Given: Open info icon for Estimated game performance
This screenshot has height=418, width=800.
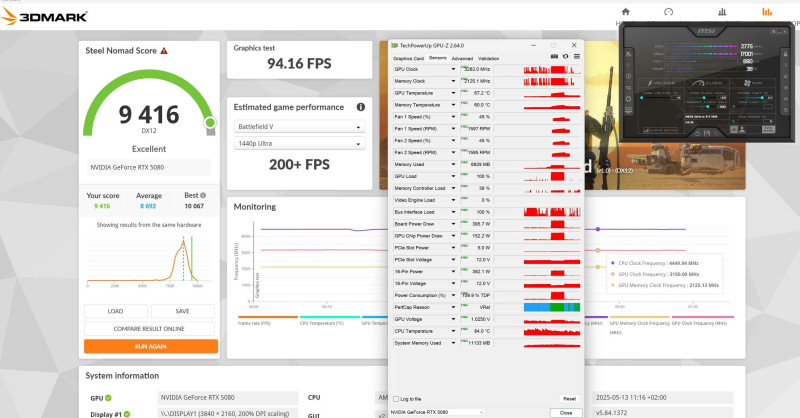Looking at the screenshot, I should (361, 107).
